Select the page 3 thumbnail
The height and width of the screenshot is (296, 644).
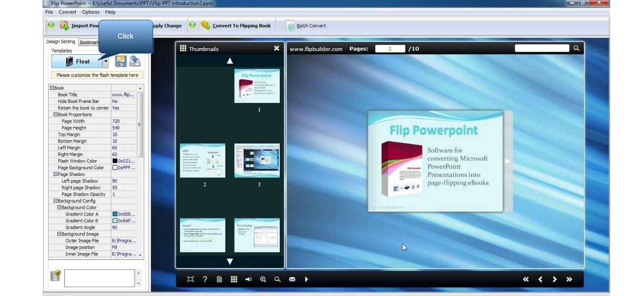[x=257, y=161]
